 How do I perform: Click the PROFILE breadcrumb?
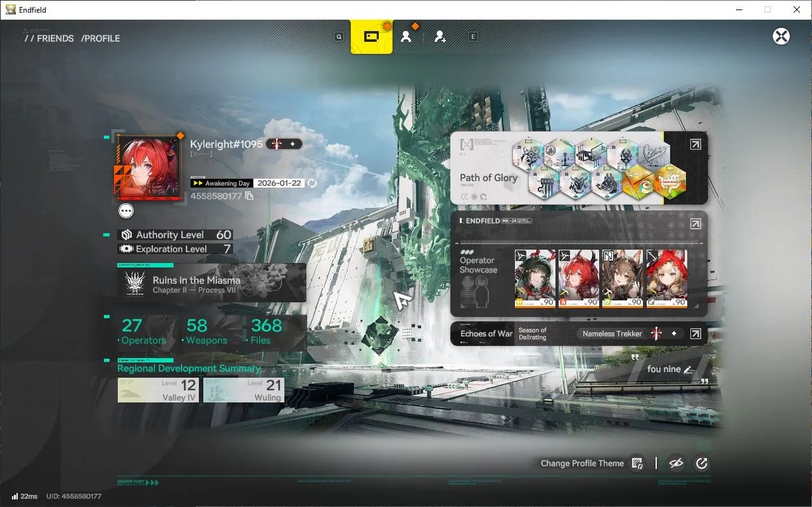[102, 39]
